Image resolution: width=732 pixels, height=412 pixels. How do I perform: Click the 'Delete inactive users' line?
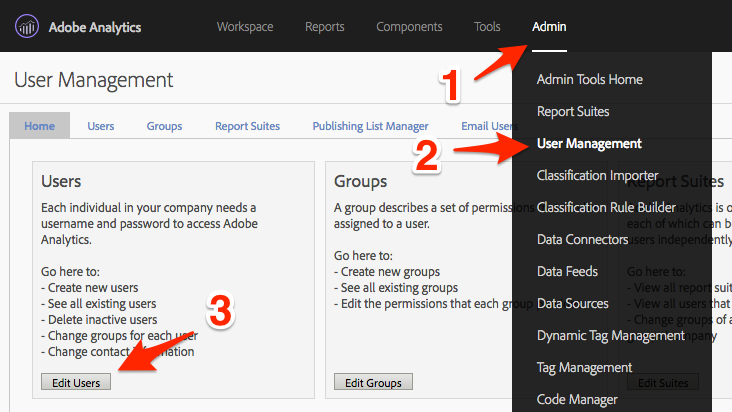point(99,320)
